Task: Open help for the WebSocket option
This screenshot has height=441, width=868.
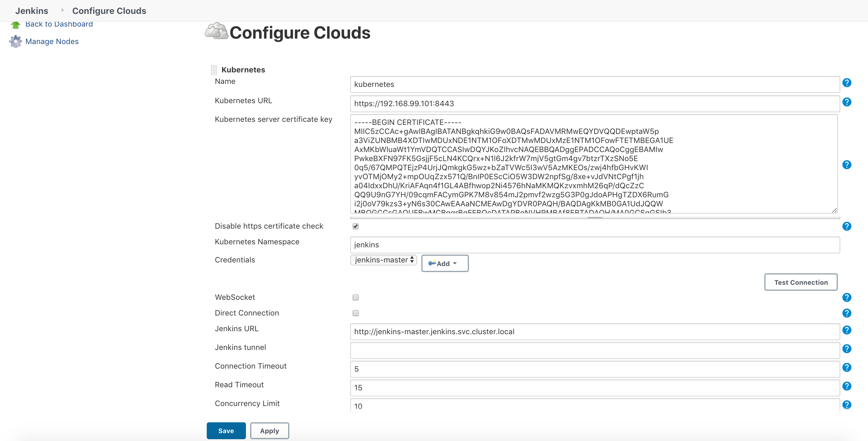Action: point(847,297)
